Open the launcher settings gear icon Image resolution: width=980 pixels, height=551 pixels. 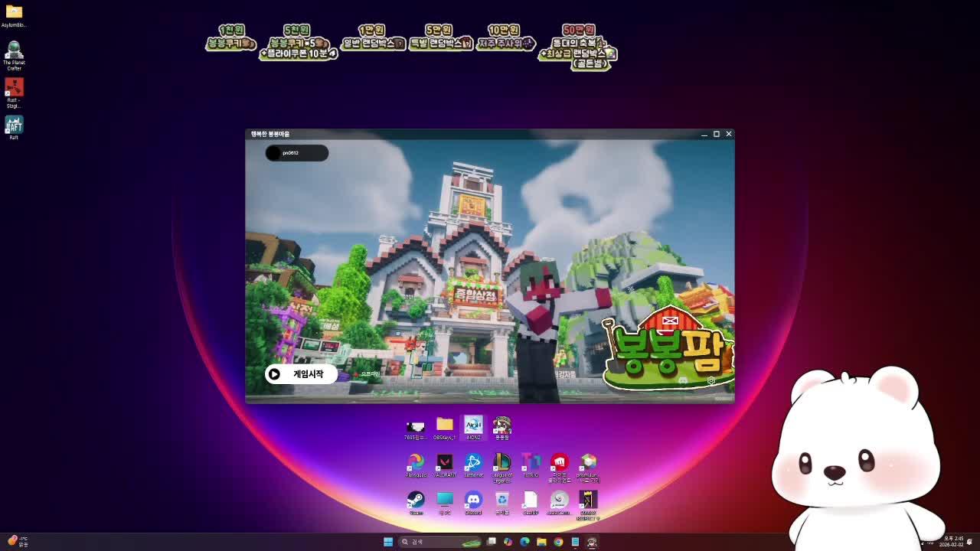[x=711, y=381]
